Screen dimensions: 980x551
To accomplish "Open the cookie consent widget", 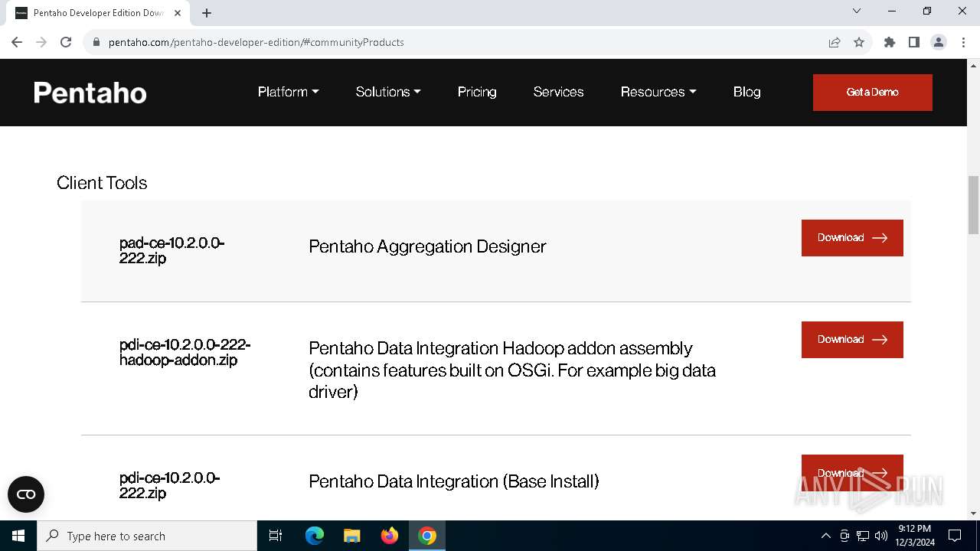I will [26, 494].
